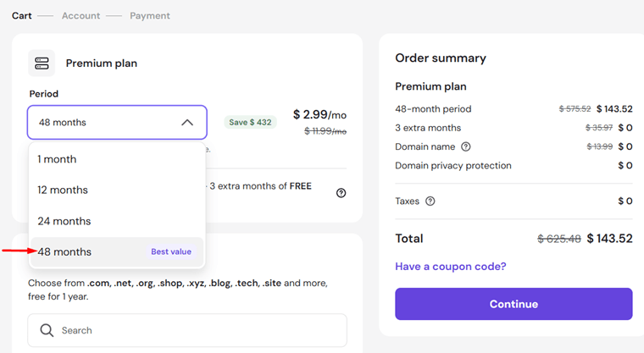Open the Have a coupon code link

pyautogui.click(x=451, y=267)
